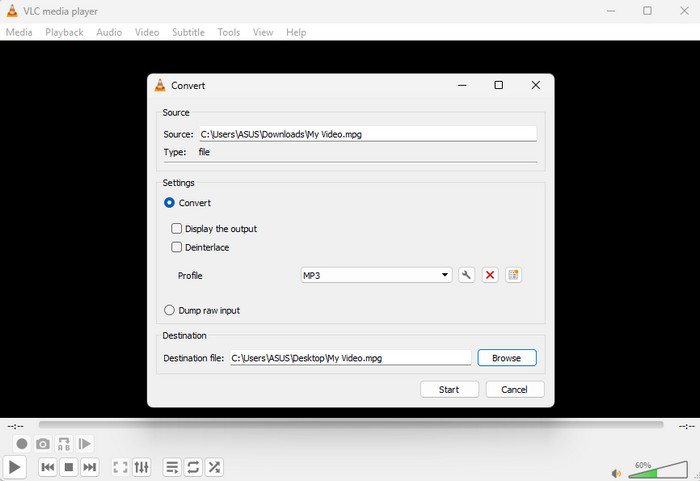Click the remaining time label
This screenshot has height=481, width=700.
[x=687, y=427]
